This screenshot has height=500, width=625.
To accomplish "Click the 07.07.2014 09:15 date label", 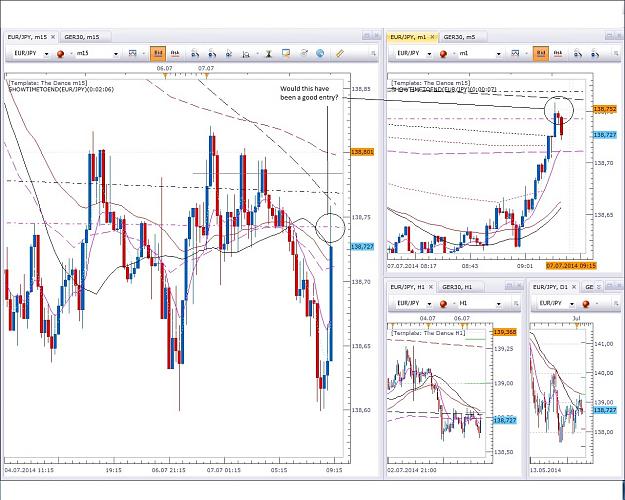I will pyautogui.click(x=571, y=266).
